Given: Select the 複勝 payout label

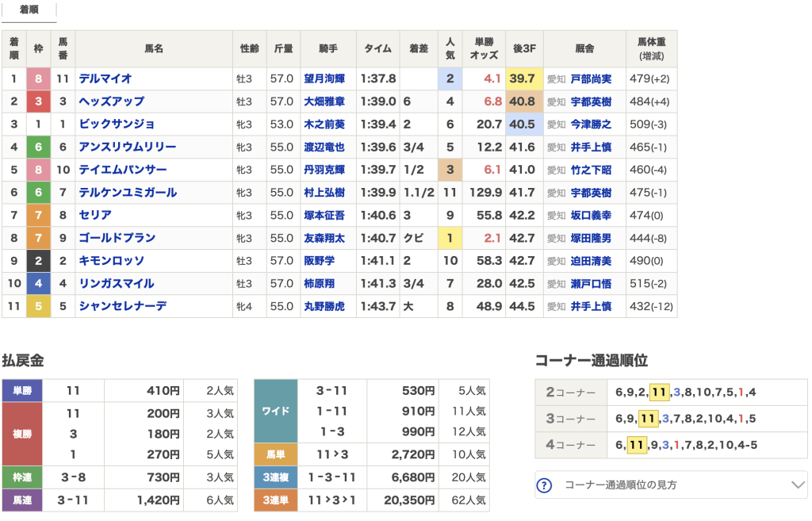Looking at the screenshot, I should click(x=22, y=434).
